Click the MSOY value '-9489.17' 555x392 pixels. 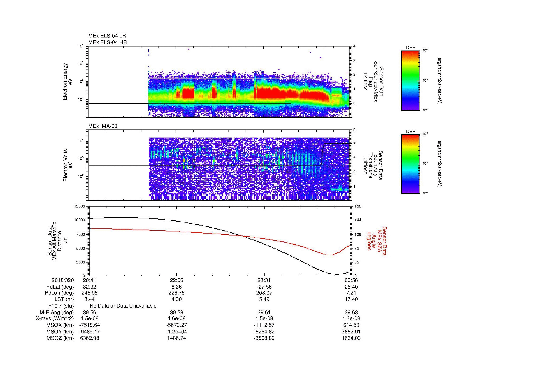point(89,332)
